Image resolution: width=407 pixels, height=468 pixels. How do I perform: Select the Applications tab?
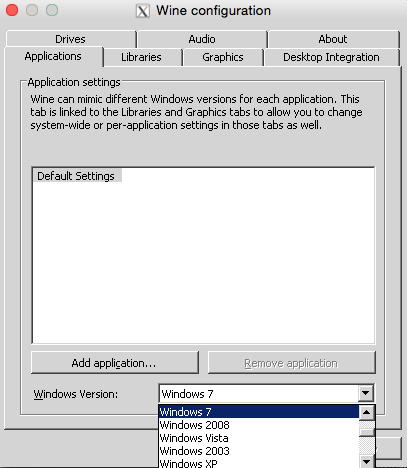[53, 56]
